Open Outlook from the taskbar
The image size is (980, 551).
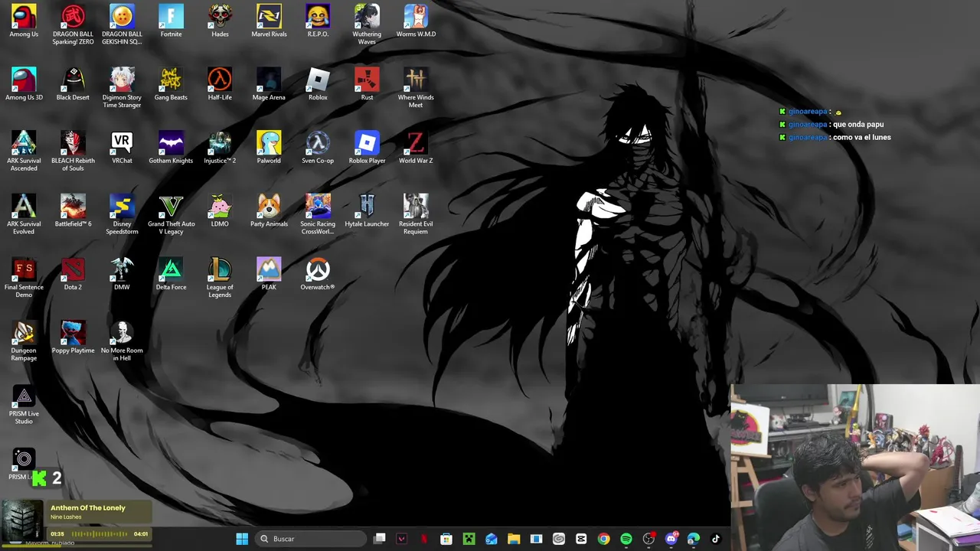[491, 539]
